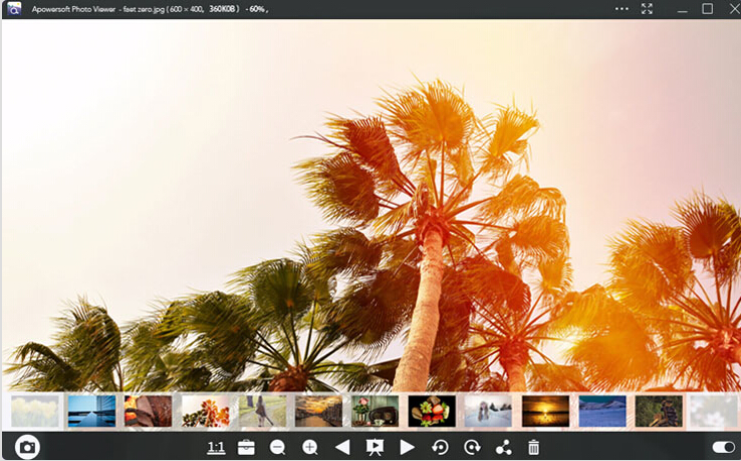Open the three-dots more options menu
This screenshot has height=461, width=741.
coord(622,9)
